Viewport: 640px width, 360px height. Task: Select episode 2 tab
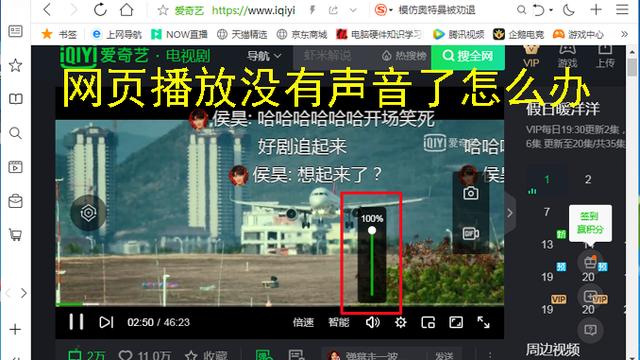pyautogui.click(x=588, y=179)
